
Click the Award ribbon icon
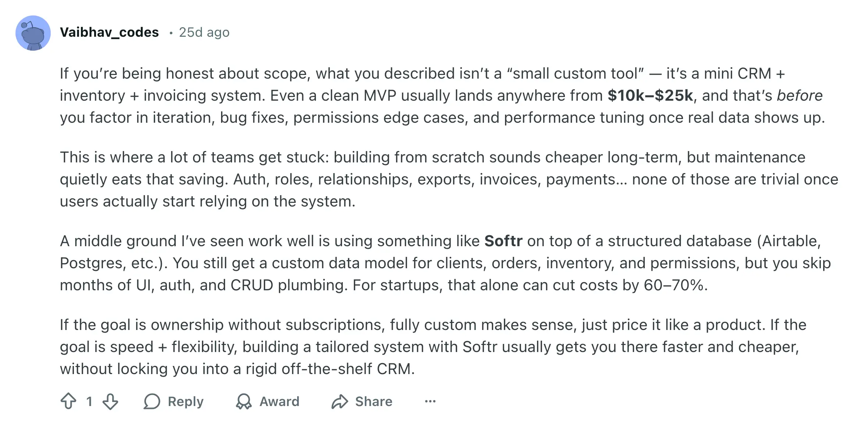pos(244,401)
